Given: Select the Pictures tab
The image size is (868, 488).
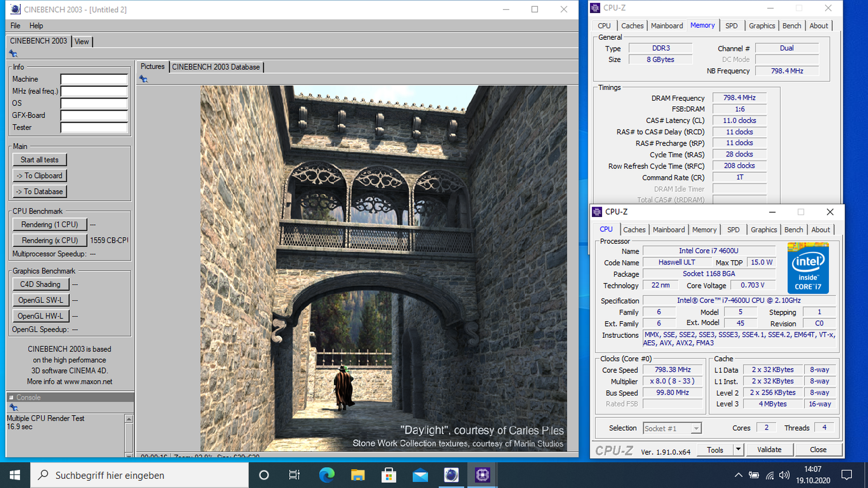Looking at the screenshot, I should pos(152,66).
